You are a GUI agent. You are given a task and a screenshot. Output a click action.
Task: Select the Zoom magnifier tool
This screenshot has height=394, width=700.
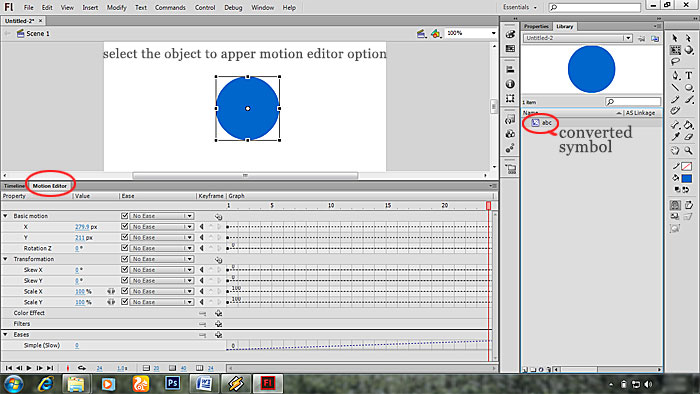pos(689,151)
